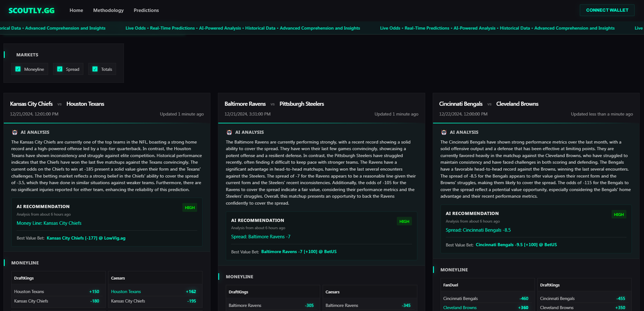This screenshot has width=644, height=311.
Task: Click the MARKETS panel heading
Action: 27,55
